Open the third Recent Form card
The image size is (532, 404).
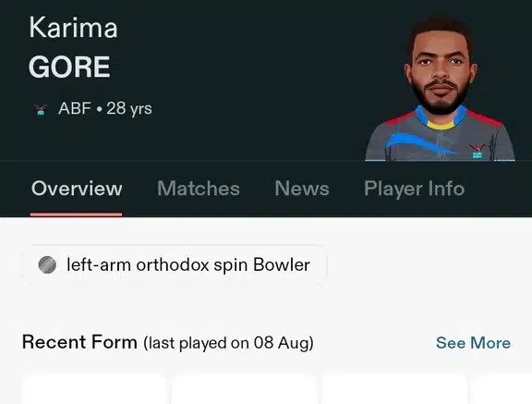click(393, 389)
